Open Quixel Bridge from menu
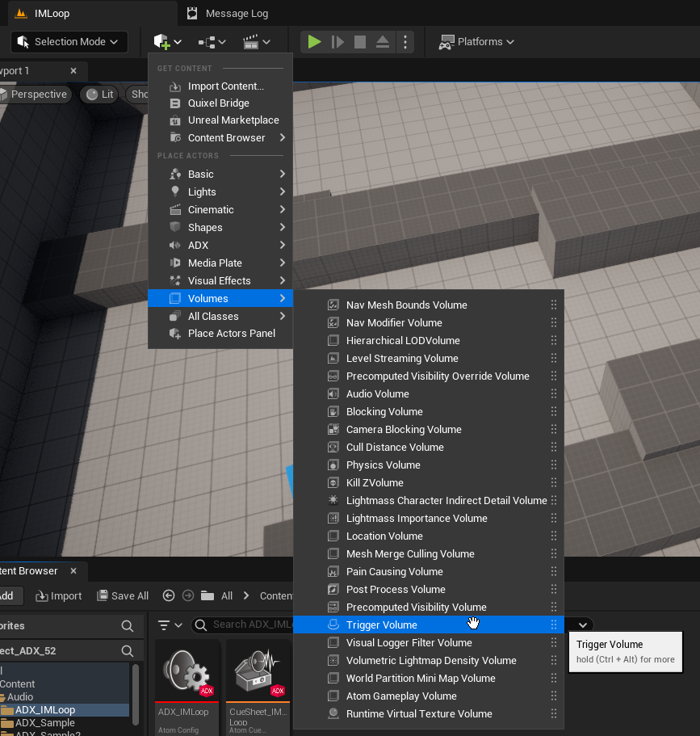The width and height of the screenshot is (700, 736). click(x=220, y=103)
